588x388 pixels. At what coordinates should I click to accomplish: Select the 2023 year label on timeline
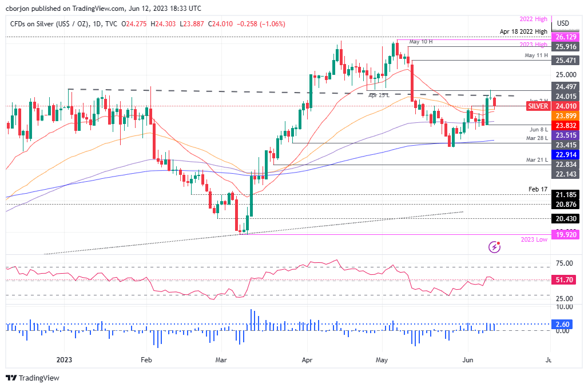pos(63,360)
